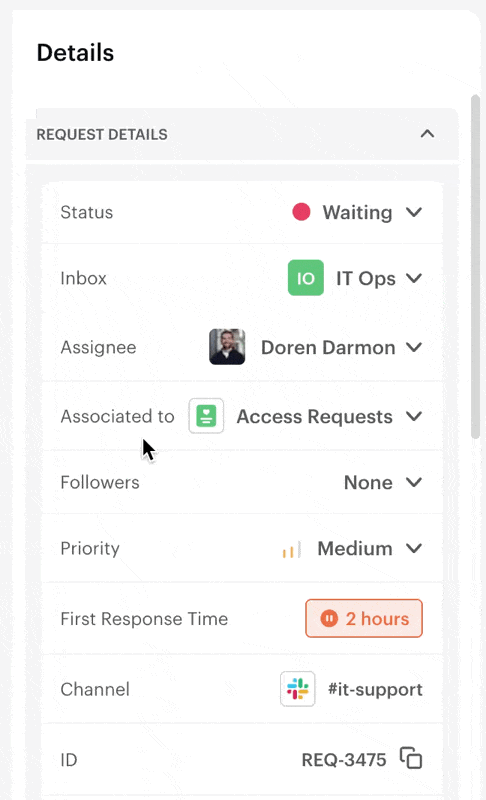Image resolution: width=486 pixels, height=800 pixels.
Task: Click the red Waiting status dot
Action: [301, 212]
